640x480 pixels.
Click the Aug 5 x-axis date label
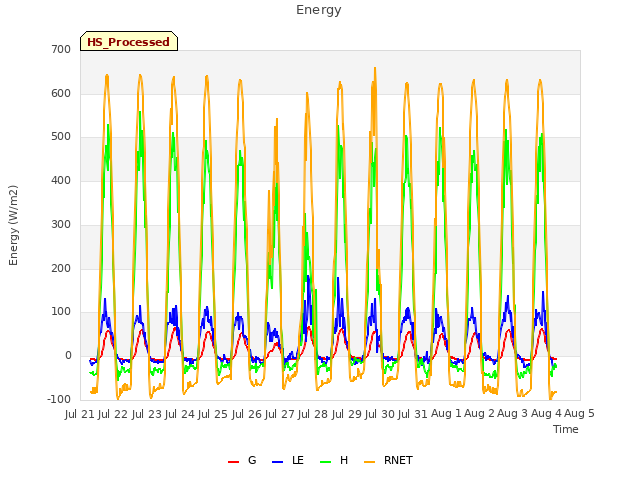tap(579, 414)
